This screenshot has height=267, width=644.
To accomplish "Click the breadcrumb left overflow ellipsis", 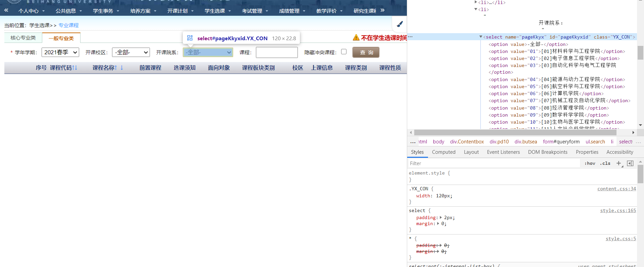I will [x=413, y=142].
